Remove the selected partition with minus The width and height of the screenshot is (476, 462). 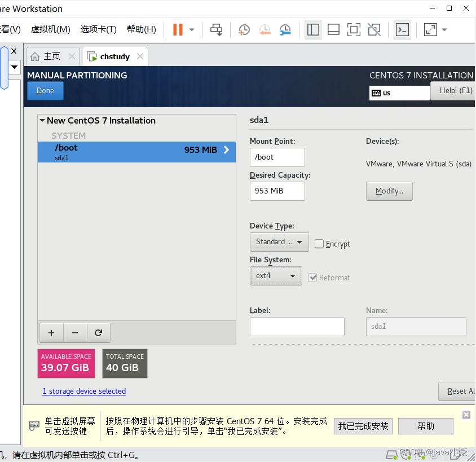point(75,333)
